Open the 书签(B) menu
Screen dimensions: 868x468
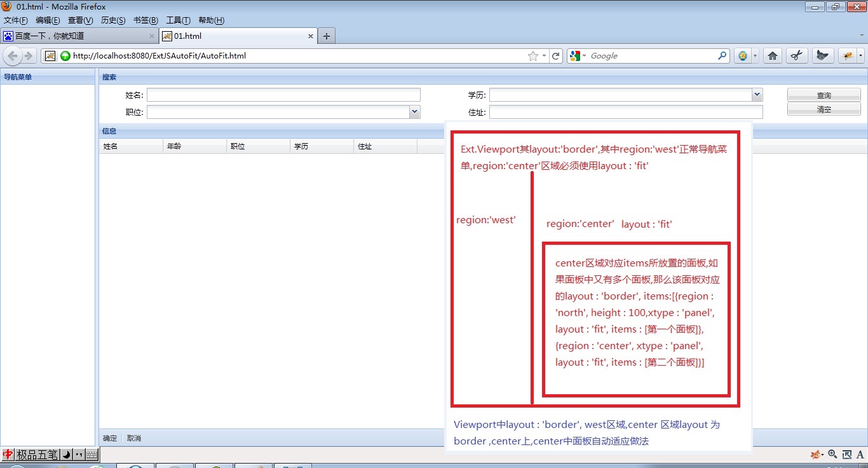tap(146, 20)
